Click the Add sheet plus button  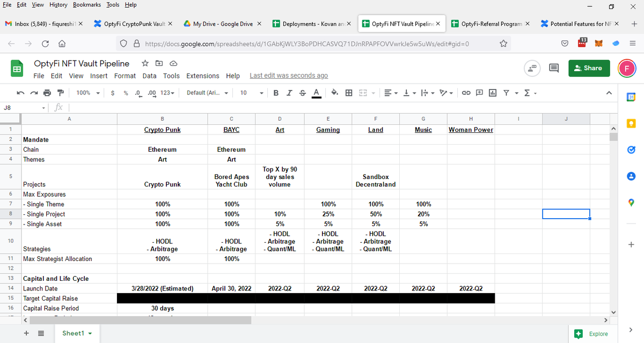[26, 333]
